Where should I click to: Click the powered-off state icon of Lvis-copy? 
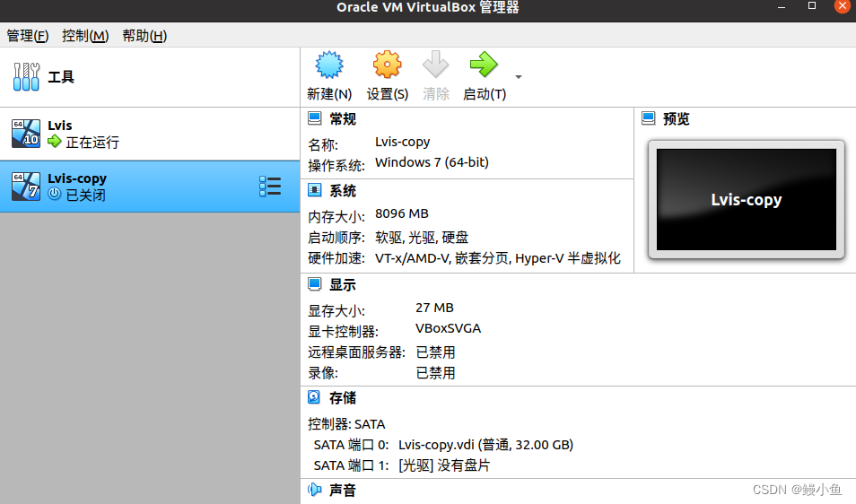click(x=54, y=194)
